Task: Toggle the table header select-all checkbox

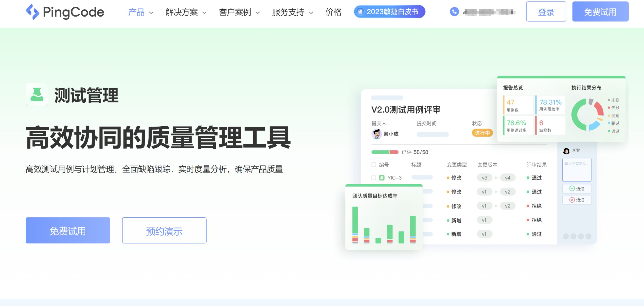Action: [374, 165]
